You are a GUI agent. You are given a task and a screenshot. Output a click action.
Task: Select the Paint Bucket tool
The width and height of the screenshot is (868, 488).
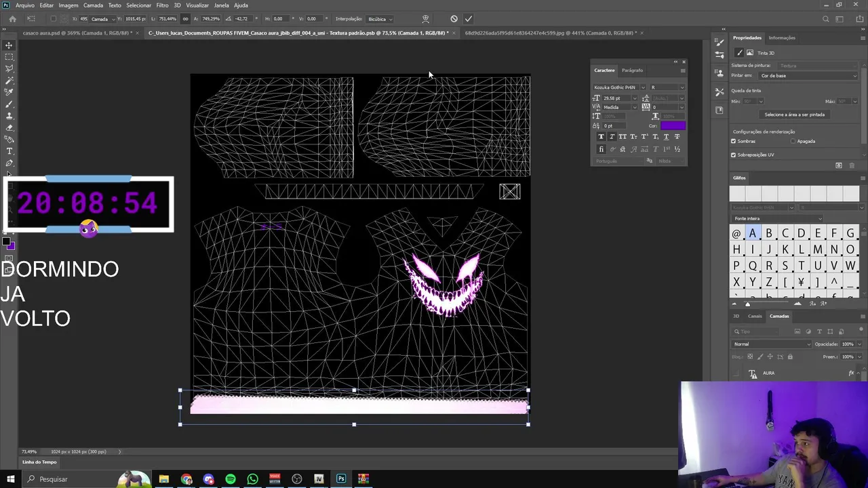9,139
